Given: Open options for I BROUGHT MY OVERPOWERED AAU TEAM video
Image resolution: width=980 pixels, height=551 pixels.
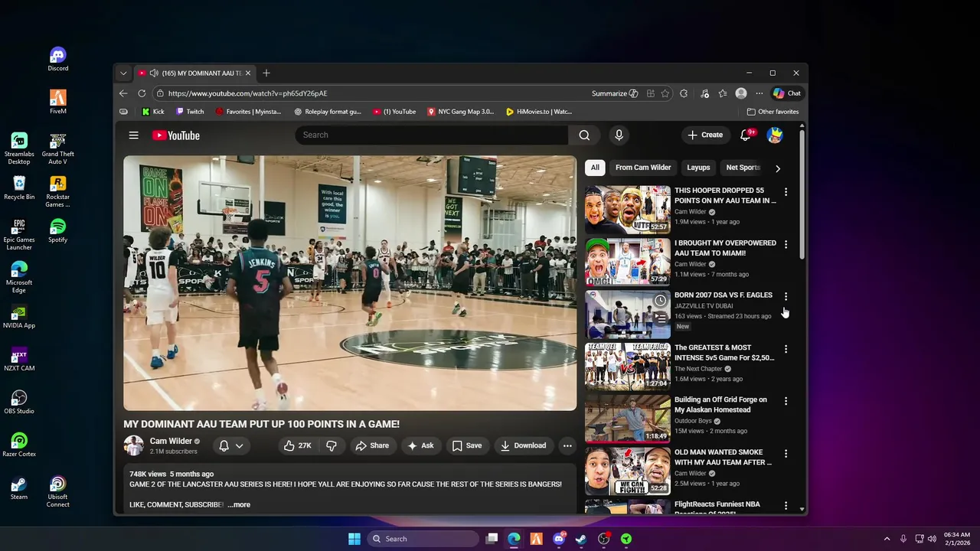Looking at the screenshot, I should click(x=786, y=244).
